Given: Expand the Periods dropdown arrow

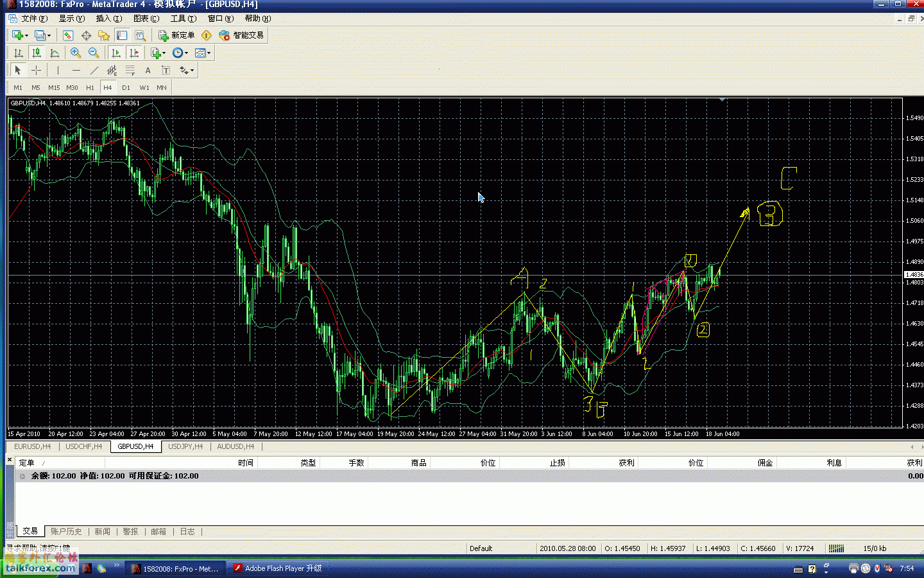Looking at the screenshot, I should (x=186, y=53).
